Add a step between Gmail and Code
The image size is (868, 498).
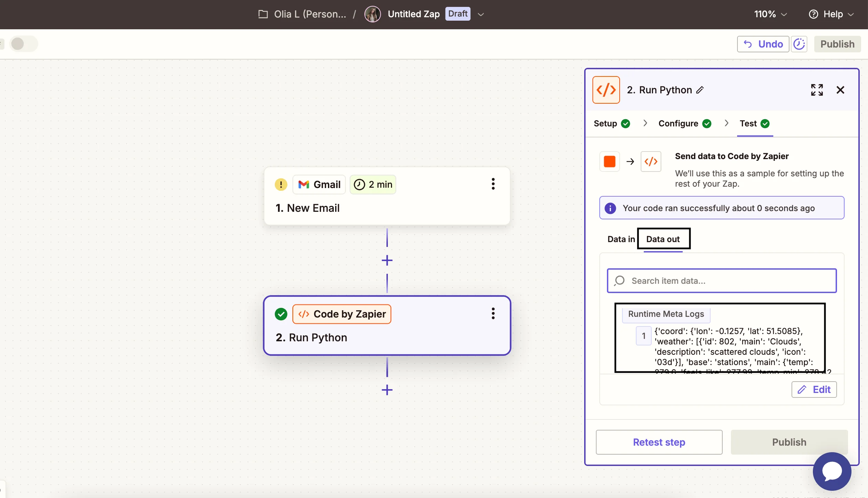point(387,260)
